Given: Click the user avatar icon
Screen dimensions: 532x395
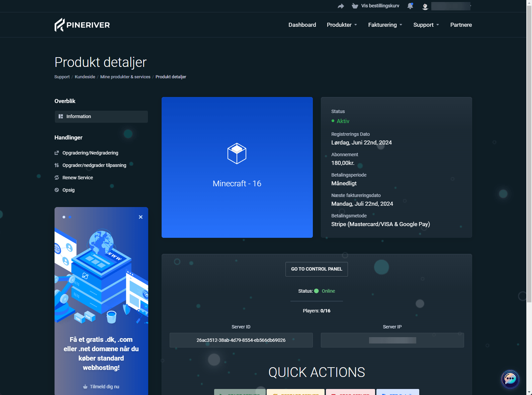Looking at the screenshot, I should [425, 6].
